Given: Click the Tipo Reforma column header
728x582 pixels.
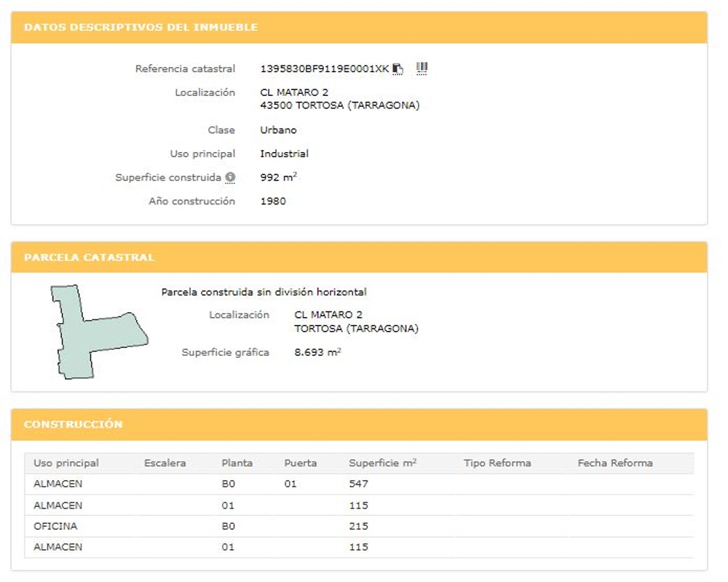Looking at the screenshot, I should [497, 463].
